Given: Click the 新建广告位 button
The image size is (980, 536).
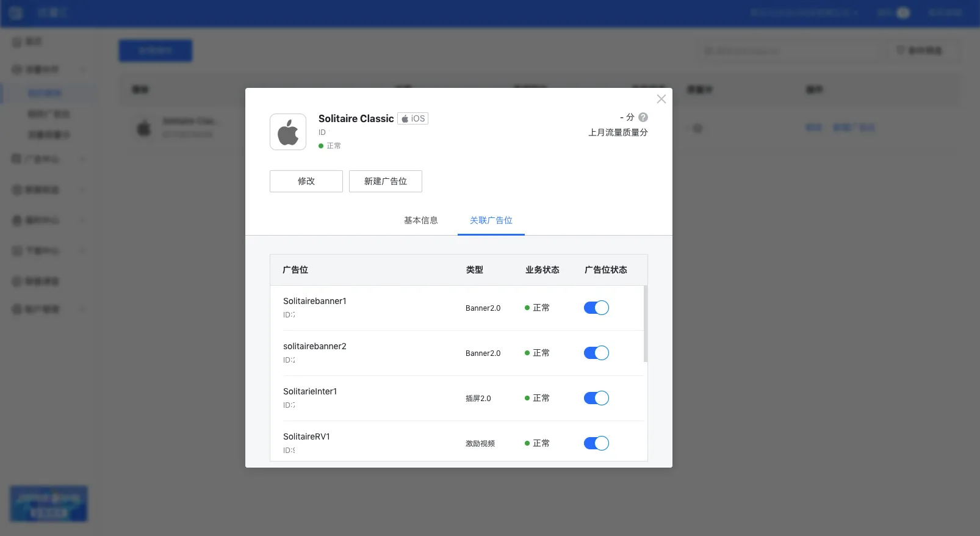Looking at the screenshot, I should (x=385, y=181).
